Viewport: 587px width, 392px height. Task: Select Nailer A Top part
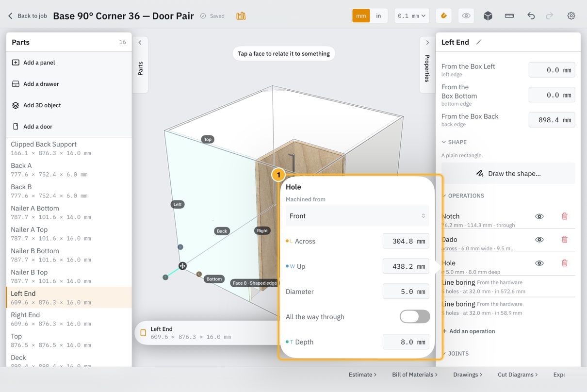click(x=69, y=233)
